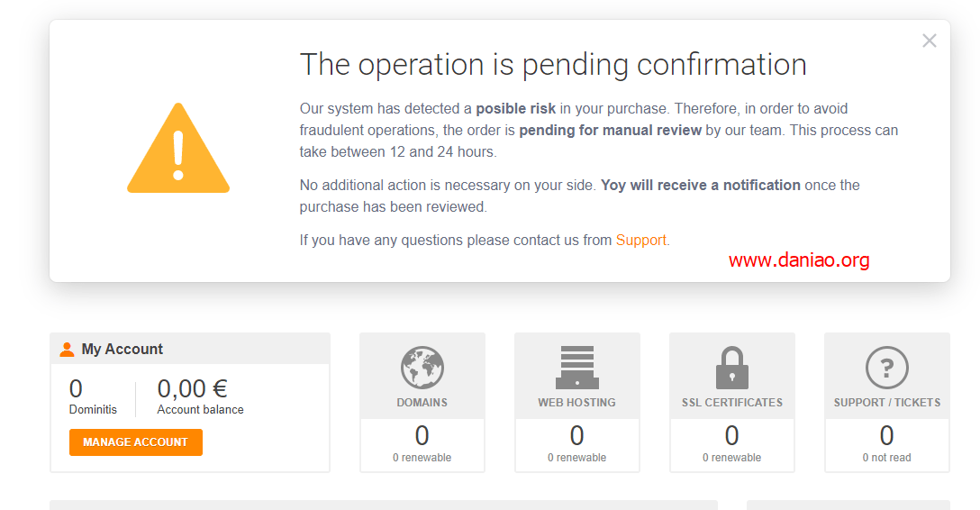The height and width of the screenshot is (510, 980).
Task: Click the SSL Certificates padlock icon
Action: (732, 368)
